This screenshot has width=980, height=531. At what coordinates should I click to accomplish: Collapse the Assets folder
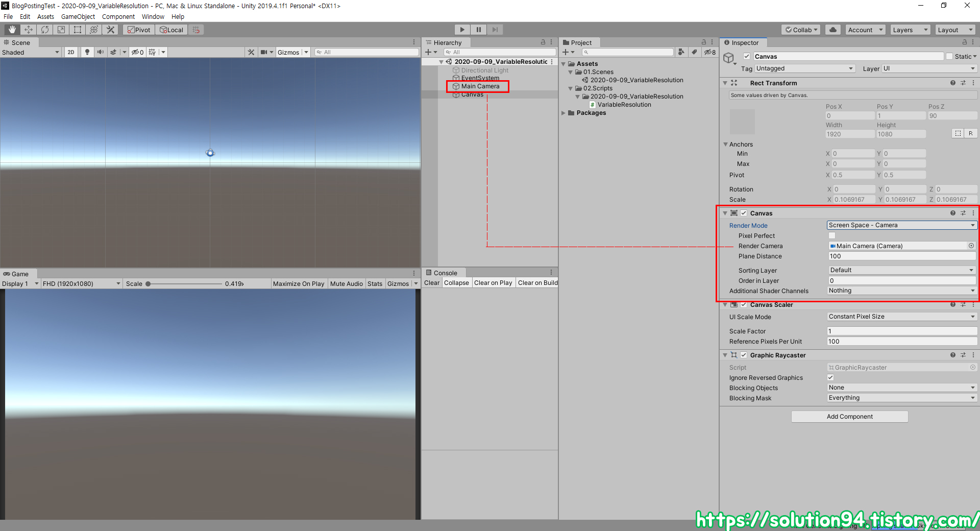point(563,64)
